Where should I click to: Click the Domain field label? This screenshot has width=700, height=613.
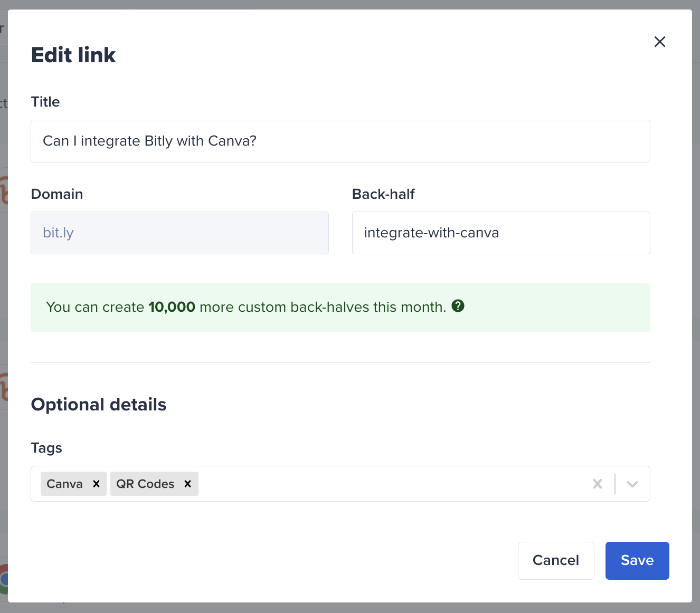click(x=56, y=194)
